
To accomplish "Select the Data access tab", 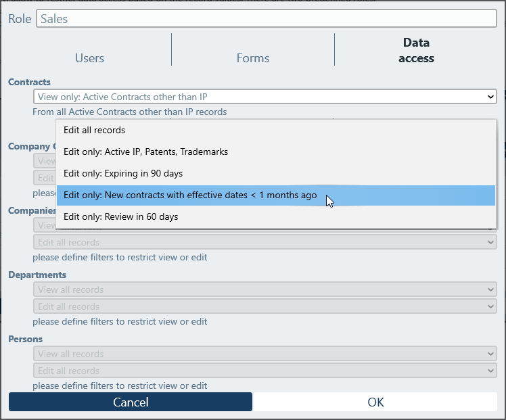I will [x=416, y=51].
